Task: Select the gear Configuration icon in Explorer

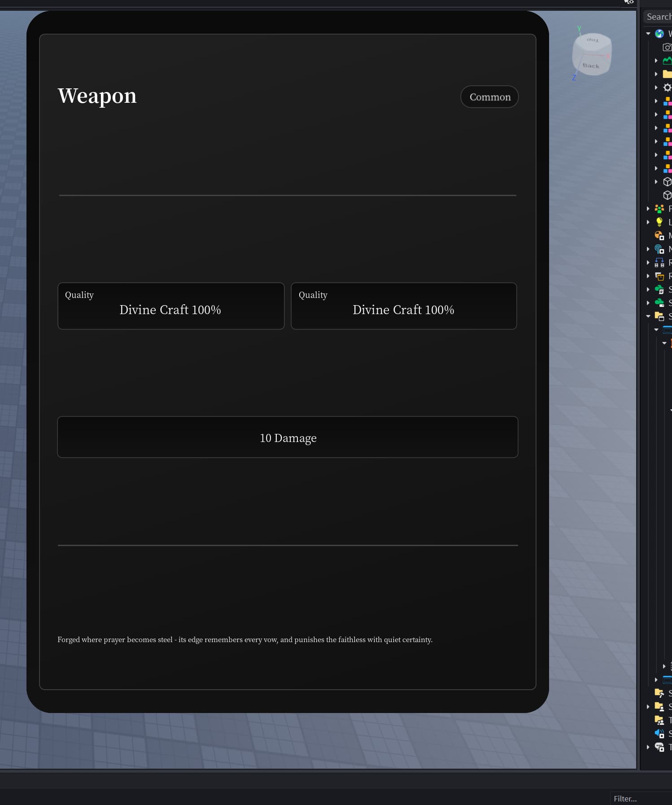Action: (667, 87)
